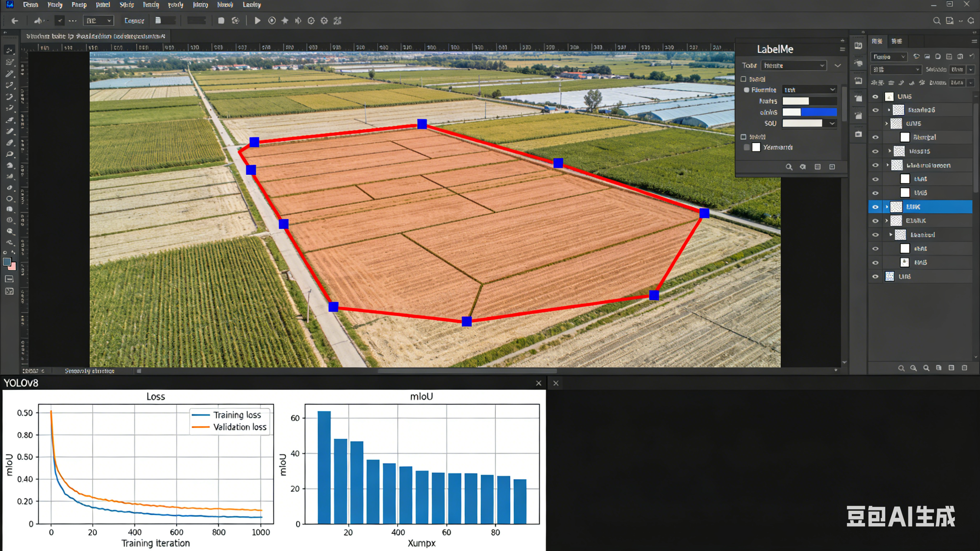Click the foreground color swatch in left toolbar

click(x=7, y=261)
